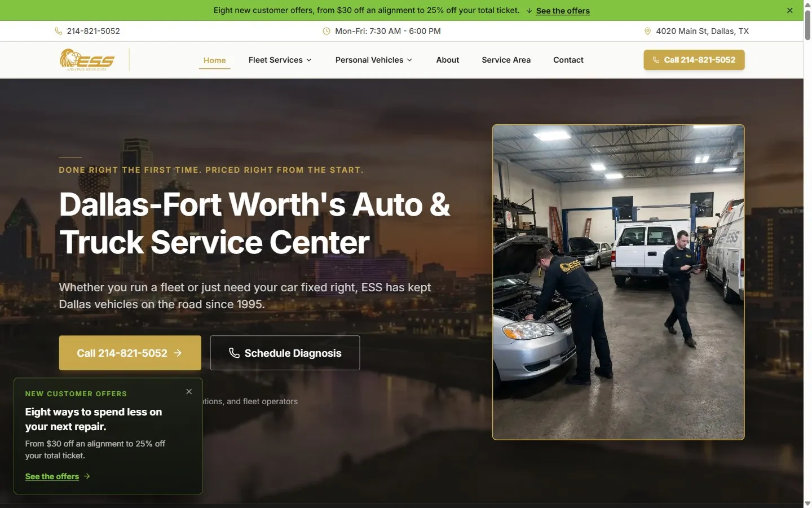Click the 214-821-5052 phone number in top bar
The image size is (812, 508).
(x=93, y=31)
